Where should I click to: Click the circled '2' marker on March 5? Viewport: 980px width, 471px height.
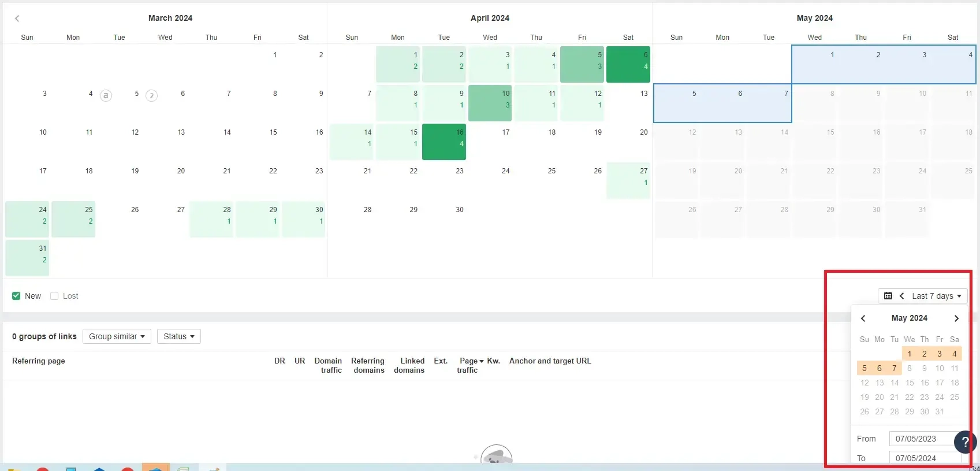point(151,95)
